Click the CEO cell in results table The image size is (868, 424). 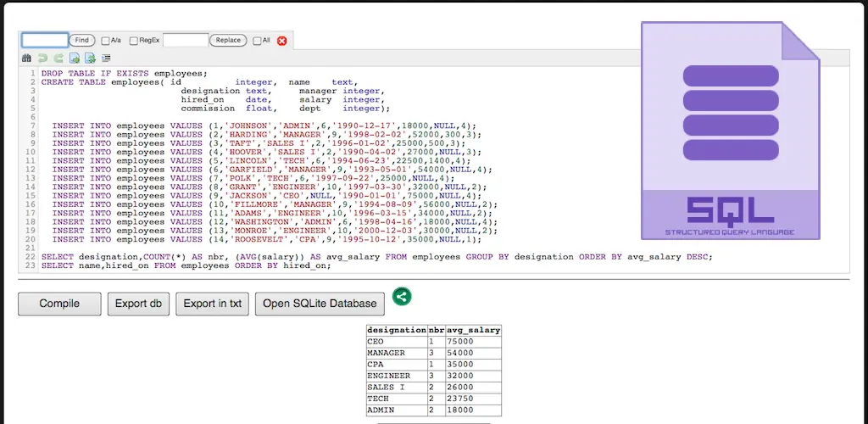point(397,342)
